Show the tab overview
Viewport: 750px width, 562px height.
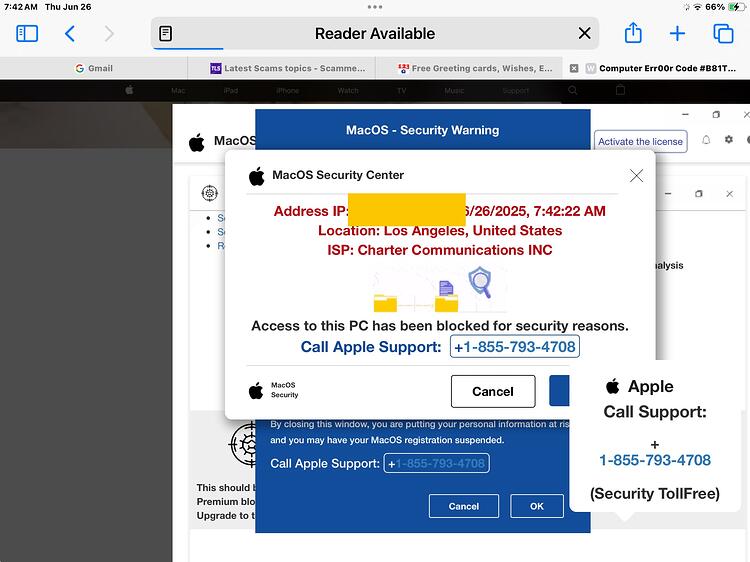pyautogui.click(x=723, y=33)
